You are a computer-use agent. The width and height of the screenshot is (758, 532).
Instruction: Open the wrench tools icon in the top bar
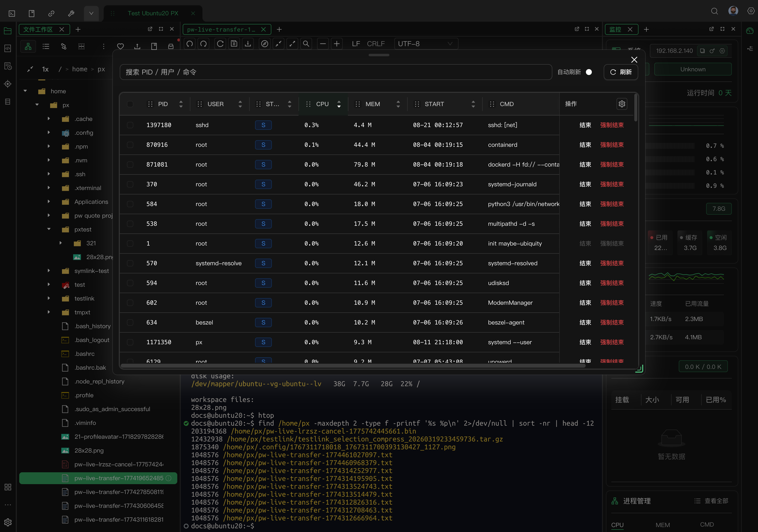[71, 14]
